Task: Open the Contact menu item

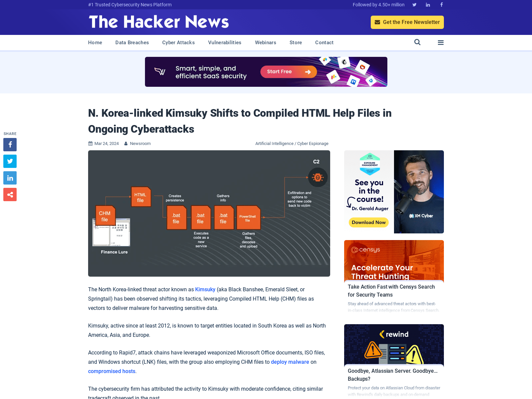Action: click(324, 43)
